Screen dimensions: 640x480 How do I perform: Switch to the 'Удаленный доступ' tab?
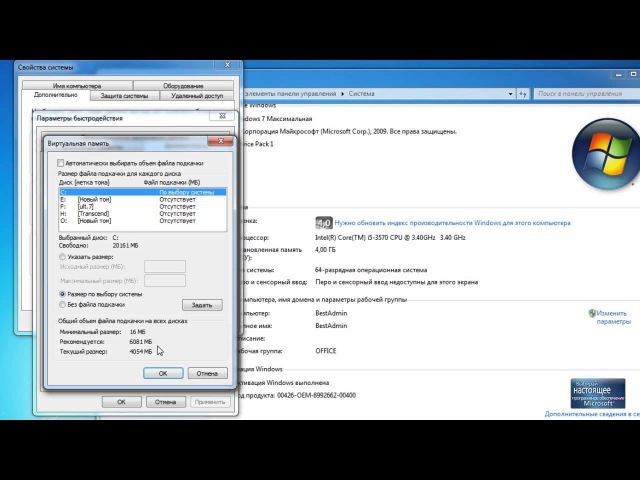tap(197, 96)
